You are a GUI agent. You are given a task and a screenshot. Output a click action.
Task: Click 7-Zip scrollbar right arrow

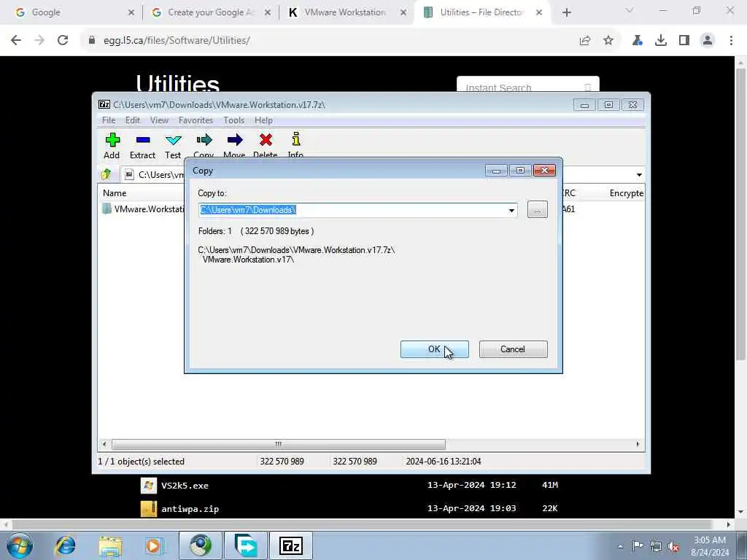(638, 444)
